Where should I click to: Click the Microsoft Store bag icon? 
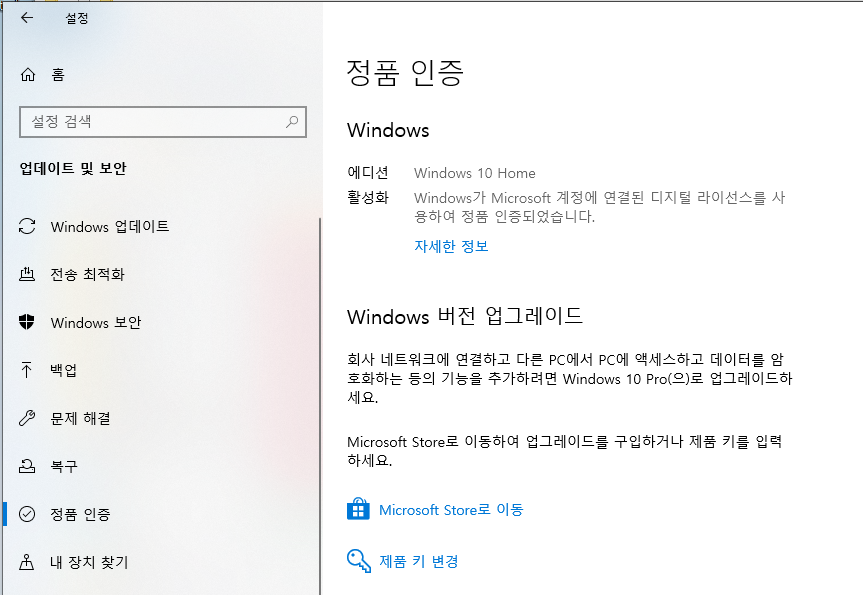[358, 509]
